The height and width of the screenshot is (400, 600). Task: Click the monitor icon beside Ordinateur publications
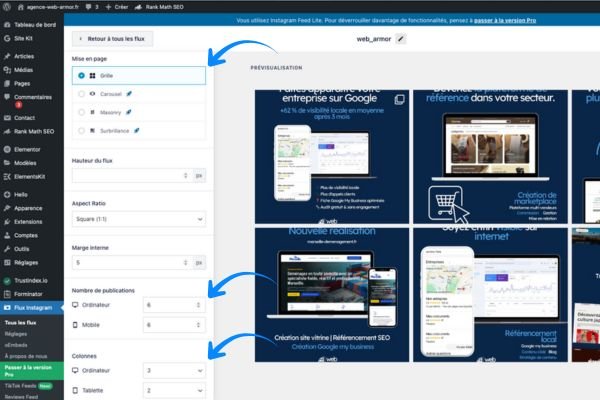75,305
